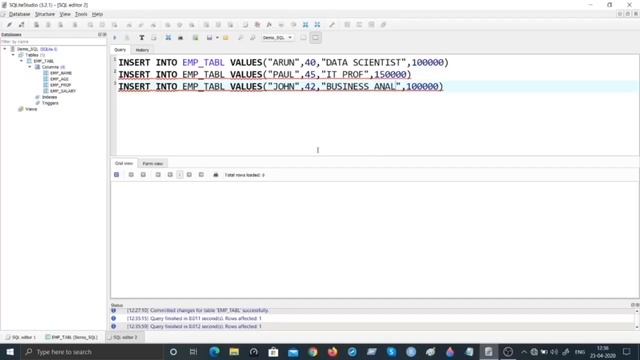Screen dimensions: 640x360
Task: Collapse the Demo_SQL database node
Action: click(x=5, y=49)
